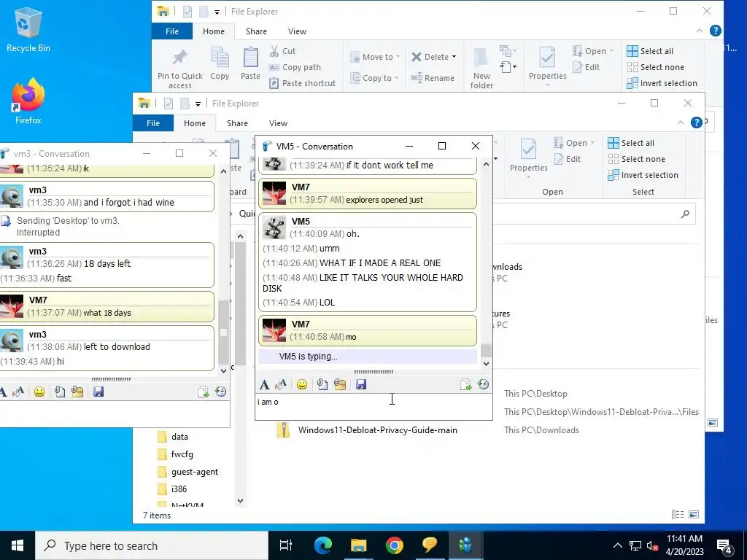Viewport: 747px width, 560px height.
Task: Expand Open dropdown arrow in back Explorer
Action: coord(612,51)
